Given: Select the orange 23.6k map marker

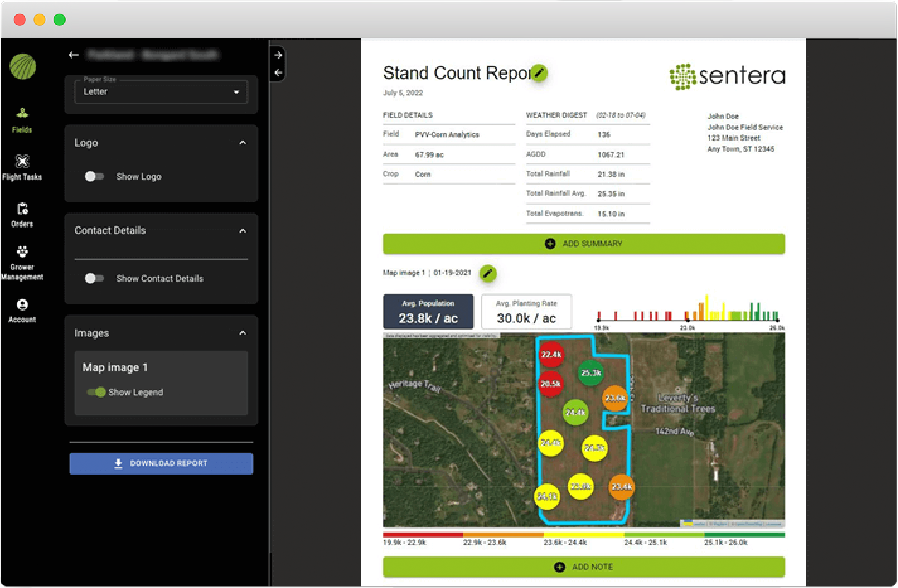Looking at the screenshot, I should pyautogui.click(x=615, y=398).
